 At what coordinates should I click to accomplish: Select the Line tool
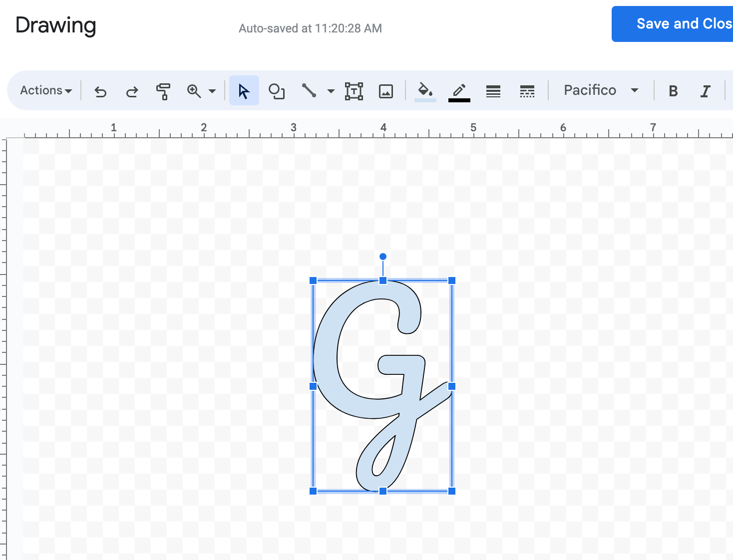point(309,91)
